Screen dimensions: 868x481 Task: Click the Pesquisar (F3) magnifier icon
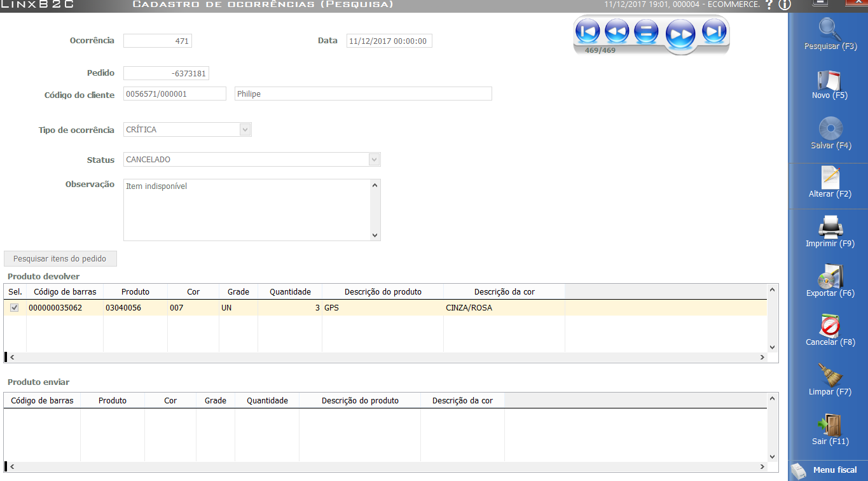pos(830,29)
